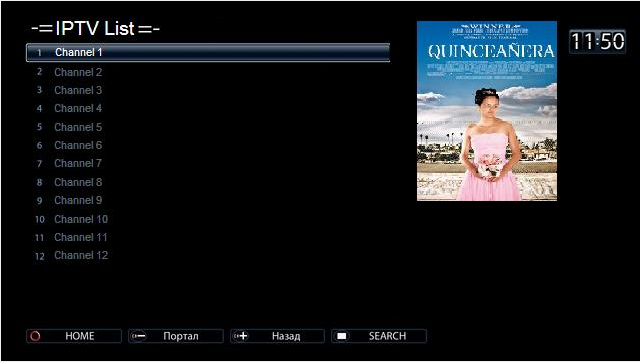
Task: Click the white rectangle SEARCH icon
Action: pos(342,336)
